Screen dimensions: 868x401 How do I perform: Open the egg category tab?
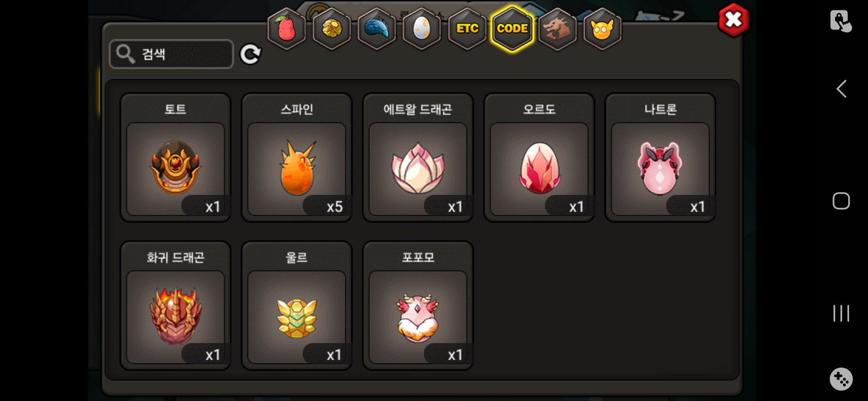(422, 29)
